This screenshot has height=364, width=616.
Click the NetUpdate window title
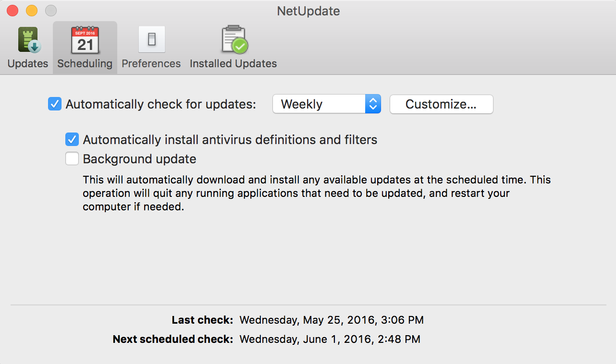[x=308, y=11]
